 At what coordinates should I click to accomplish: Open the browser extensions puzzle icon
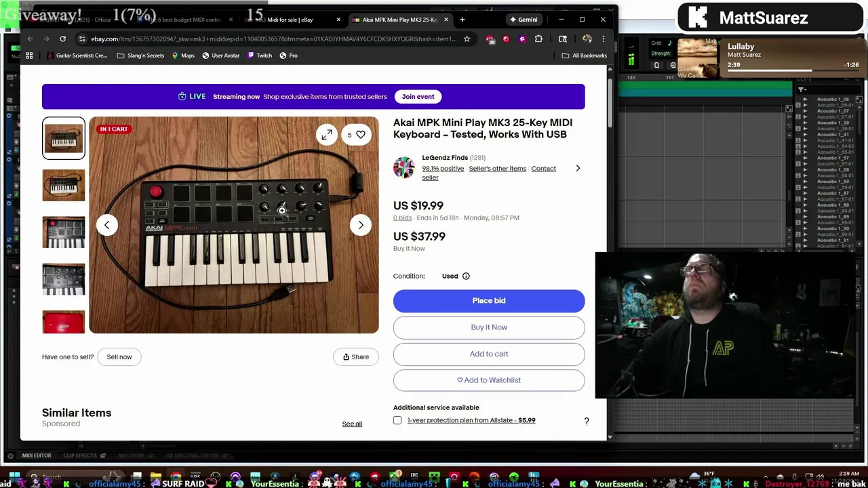click(538, 39)
